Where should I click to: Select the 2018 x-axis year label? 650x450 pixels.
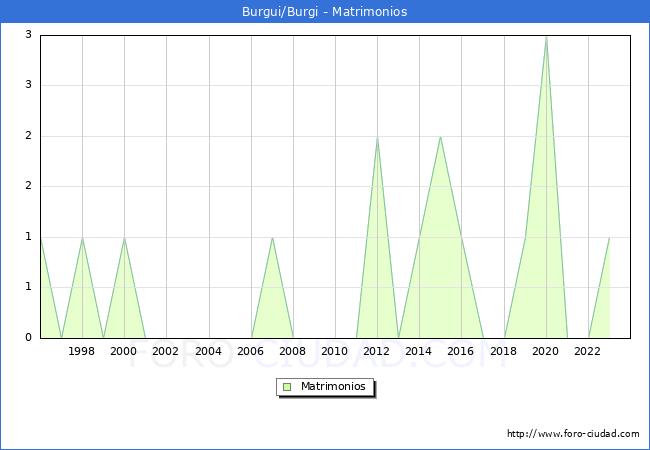504,351
